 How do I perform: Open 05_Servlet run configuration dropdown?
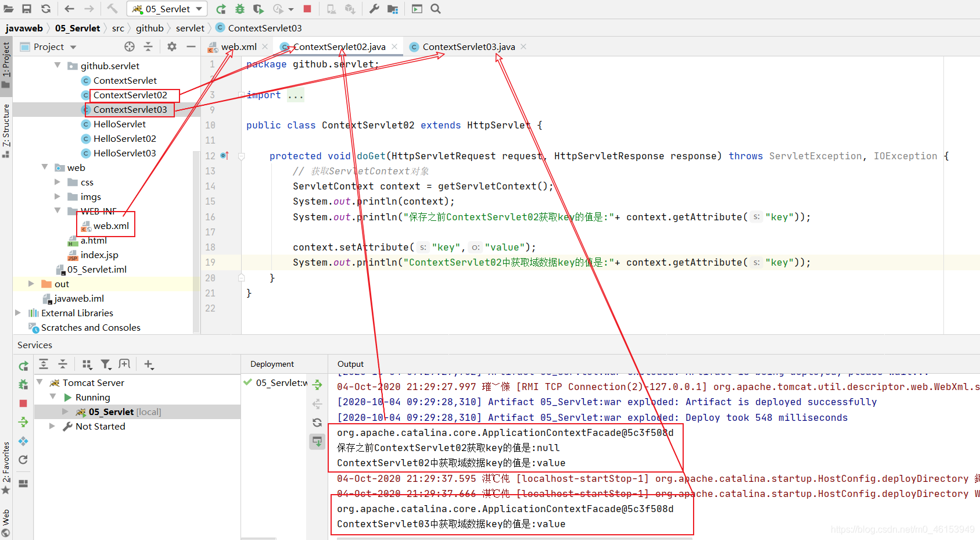[167, 9]
